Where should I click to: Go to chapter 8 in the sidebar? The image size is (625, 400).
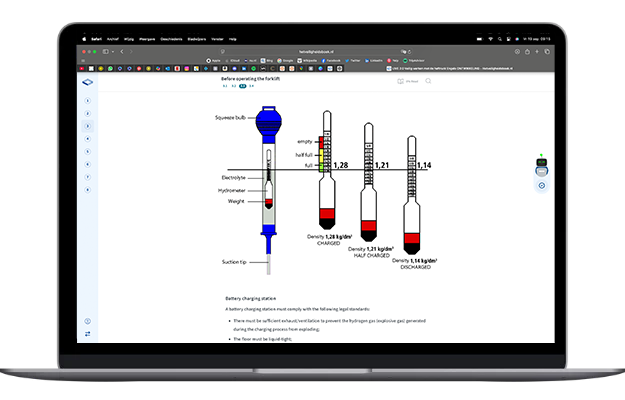88,189
